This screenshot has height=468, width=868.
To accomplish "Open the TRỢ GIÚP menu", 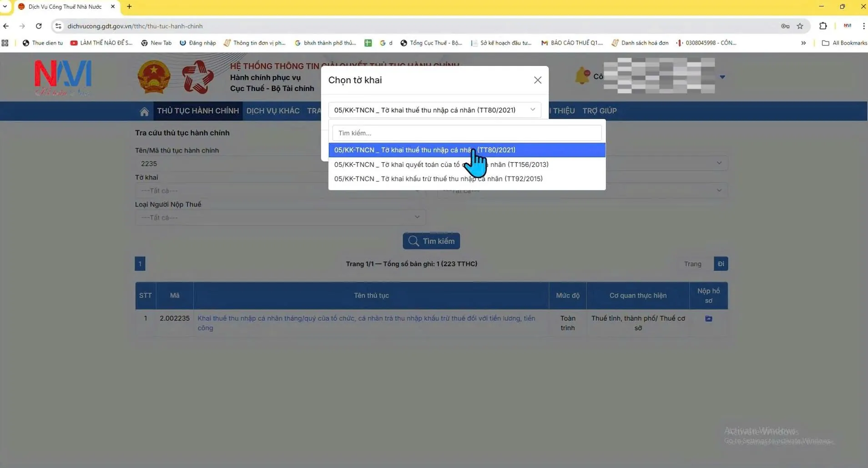I will 599,111.
